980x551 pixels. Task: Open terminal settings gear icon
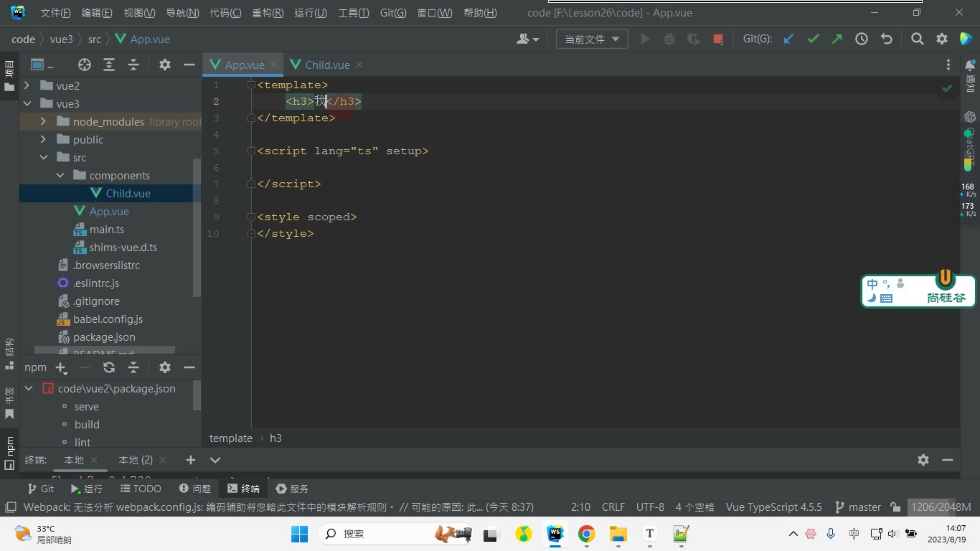click(x=923, y=460)
